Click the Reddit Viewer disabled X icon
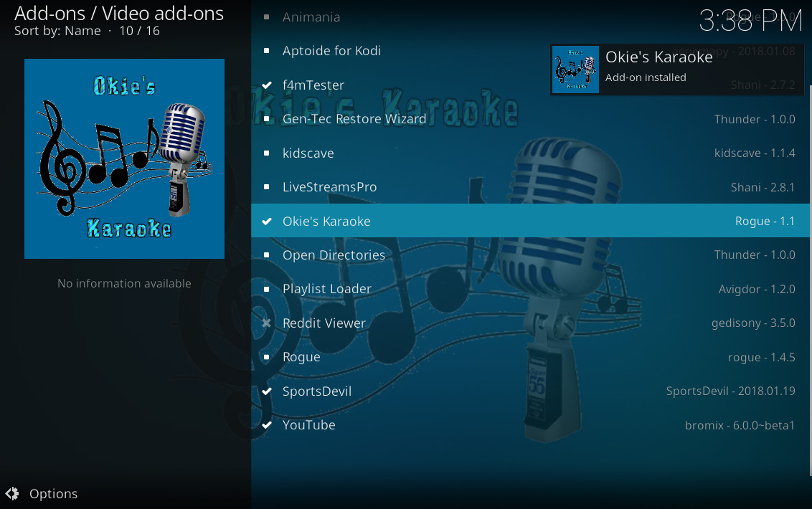The height and width of the screenshot is (509, 812). coord(267,323)
